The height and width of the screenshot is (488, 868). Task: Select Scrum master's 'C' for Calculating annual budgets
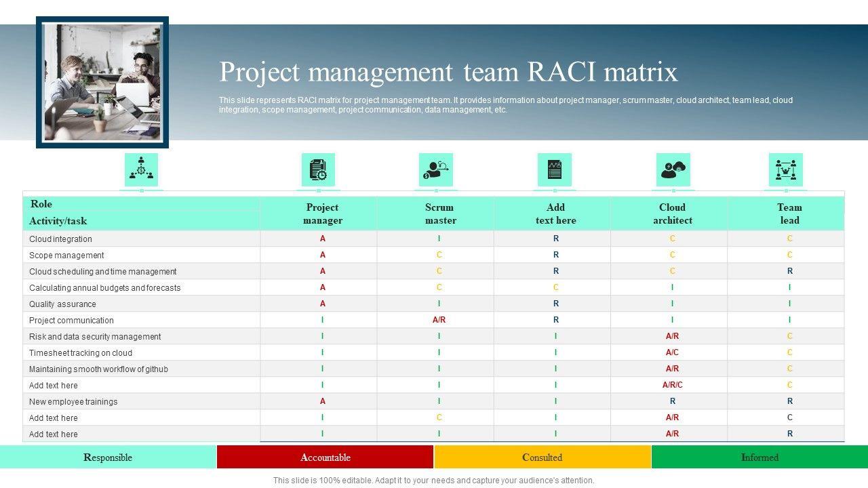click(x=439, y=287)
